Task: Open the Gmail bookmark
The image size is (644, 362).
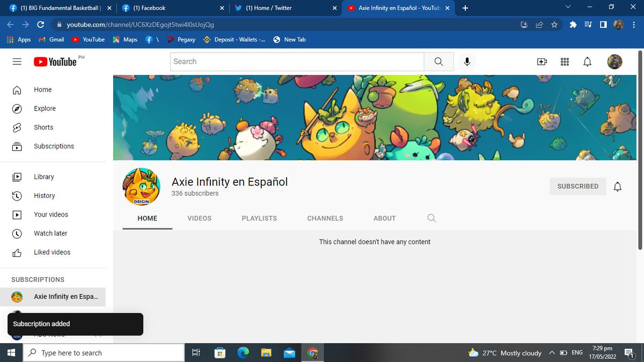Action: pos(51,40)
